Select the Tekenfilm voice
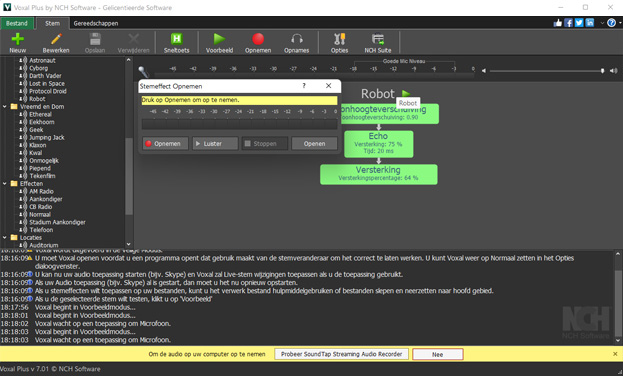The height and width of the screenshot is (376, 623). pos(42,176)
